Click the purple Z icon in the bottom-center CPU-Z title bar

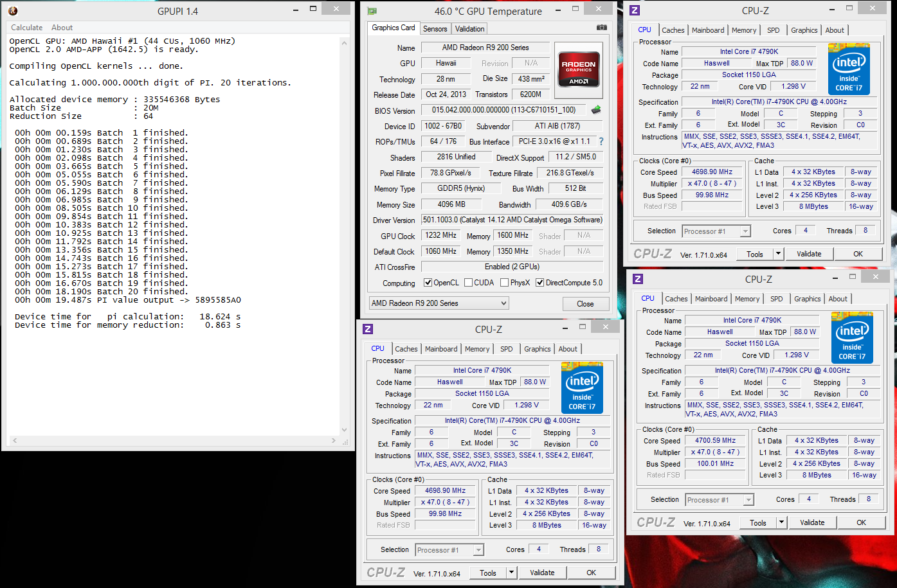(x=368, y=329)
